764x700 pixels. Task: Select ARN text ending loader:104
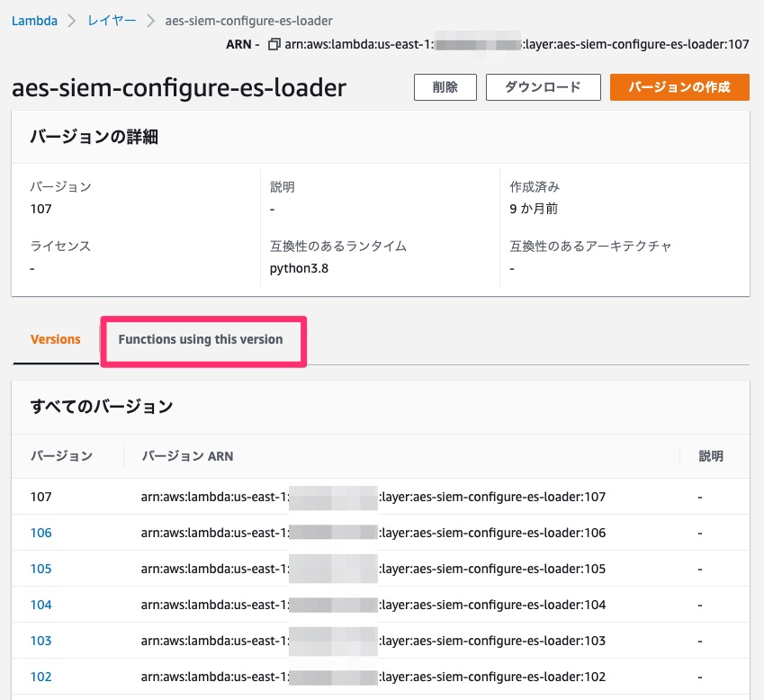tap(373, 605)
